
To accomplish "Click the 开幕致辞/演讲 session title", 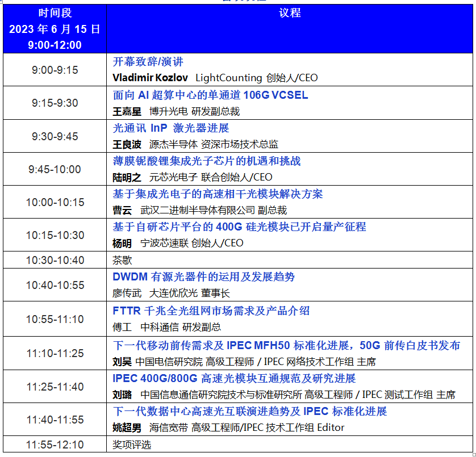I will point(148,62).
